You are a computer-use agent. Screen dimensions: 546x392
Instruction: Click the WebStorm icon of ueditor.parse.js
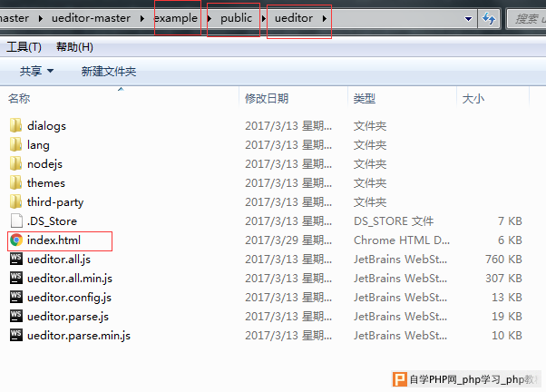[x=16, y=316]
